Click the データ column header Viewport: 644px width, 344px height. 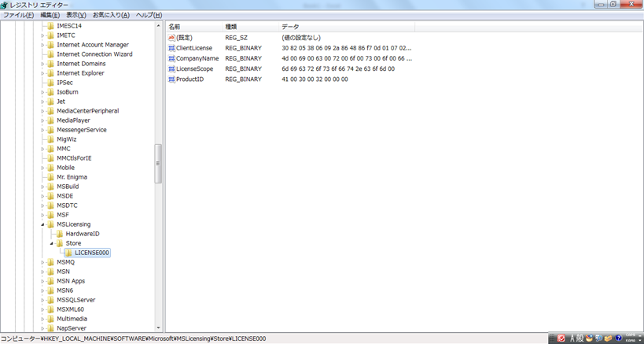point(290,27)
